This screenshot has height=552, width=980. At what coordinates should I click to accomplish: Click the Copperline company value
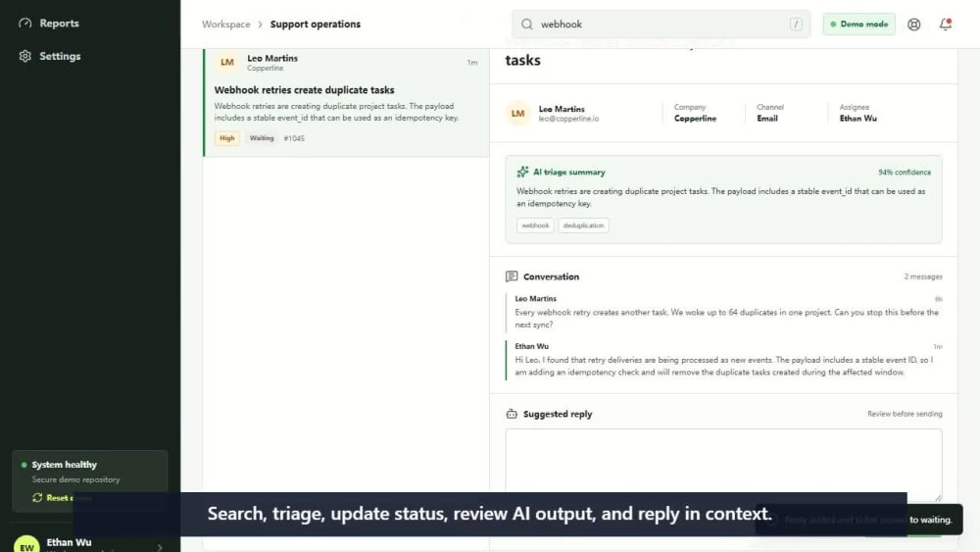click(x=695, y=119)
